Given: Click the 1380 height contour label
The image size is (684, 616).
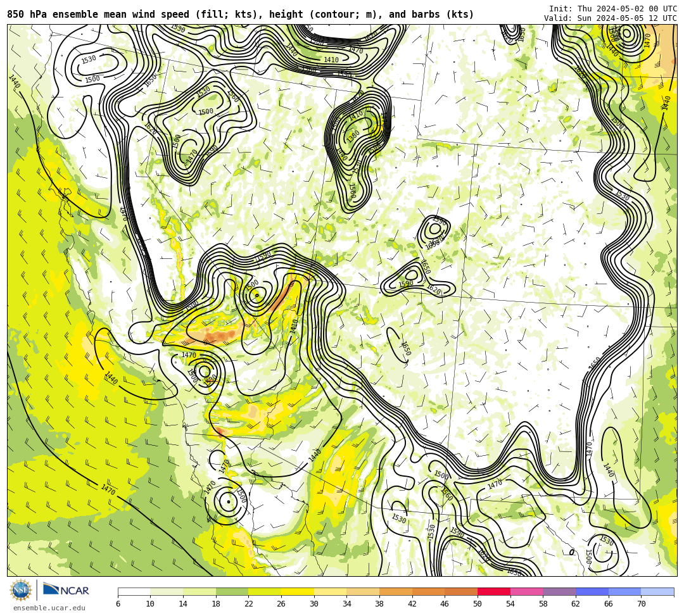Looking at the screenshot, I should pyautogui.click(x=353, y=137).
